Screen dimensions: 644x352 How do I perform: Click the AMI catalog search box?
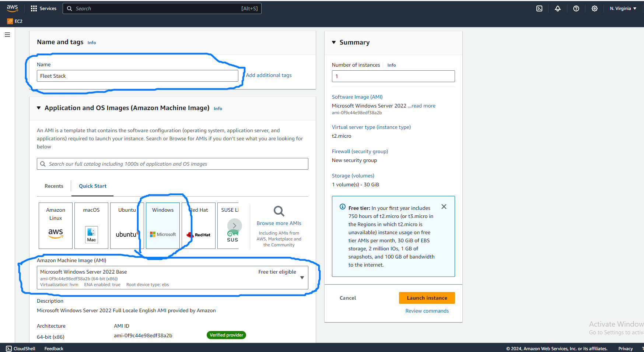[x=172, y=164]
